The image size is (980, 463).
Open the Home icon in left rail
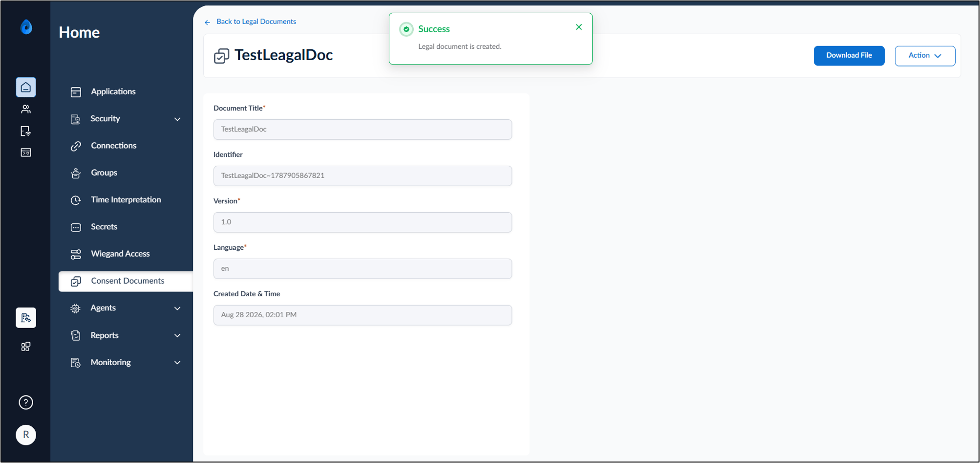click(26, 88)
